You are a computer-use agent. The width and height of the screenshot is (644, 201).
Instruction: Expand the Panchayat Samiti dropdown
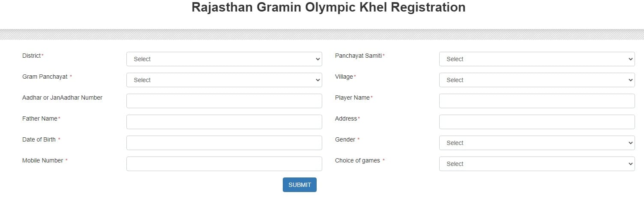click(536, 59)
